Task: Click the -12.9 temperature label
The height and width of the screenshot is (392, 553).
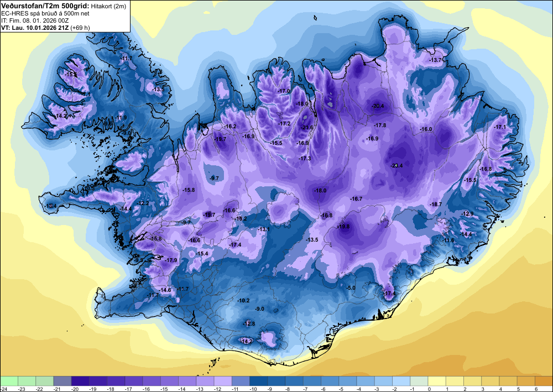Action: [468, 213]
